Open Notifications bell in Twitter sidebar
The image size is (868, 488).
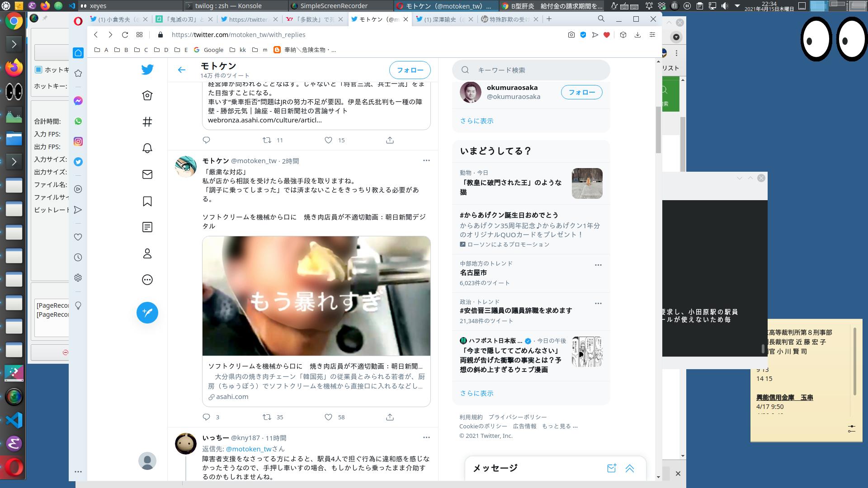[147, 148]
